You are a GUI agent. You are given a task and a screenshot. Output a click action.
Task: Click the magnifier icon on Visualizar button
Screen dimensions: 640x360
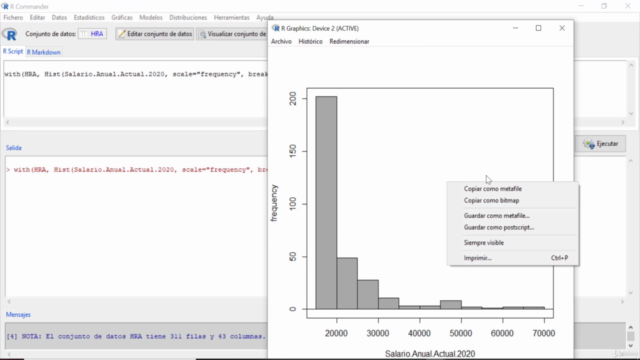(x=202, y=34)
